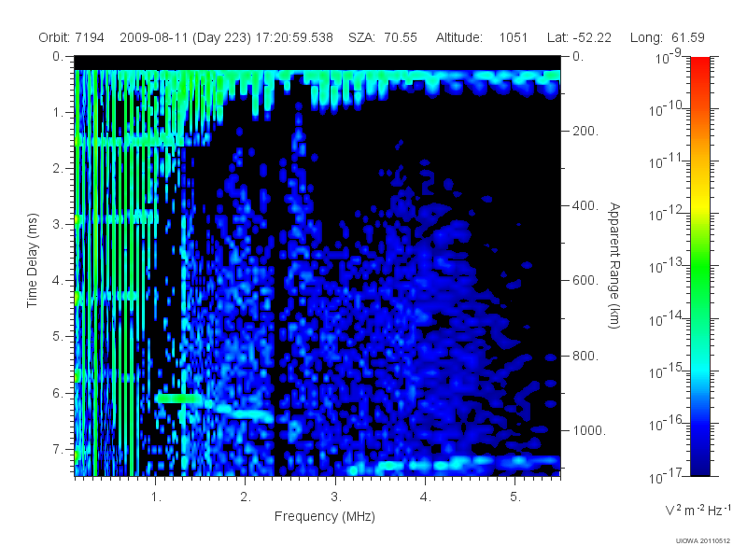Click the 'Long: 61.59' header text

[667, 37]
